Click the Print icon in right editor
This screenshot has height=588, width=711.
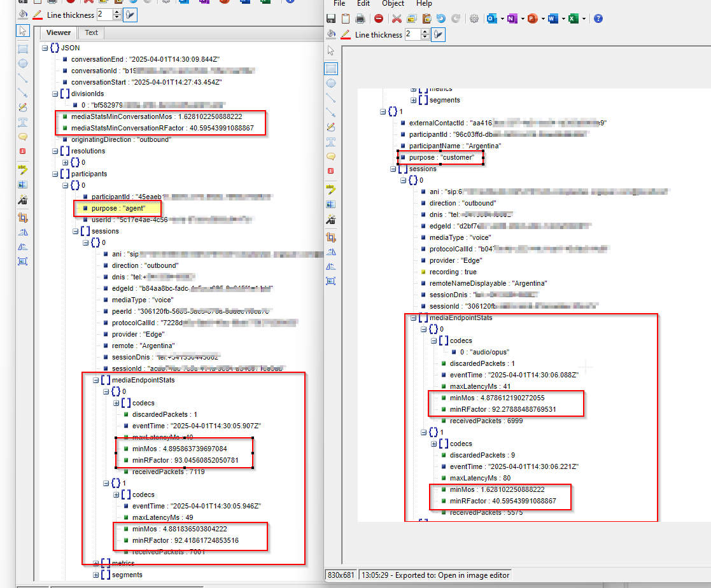point(360,18)
